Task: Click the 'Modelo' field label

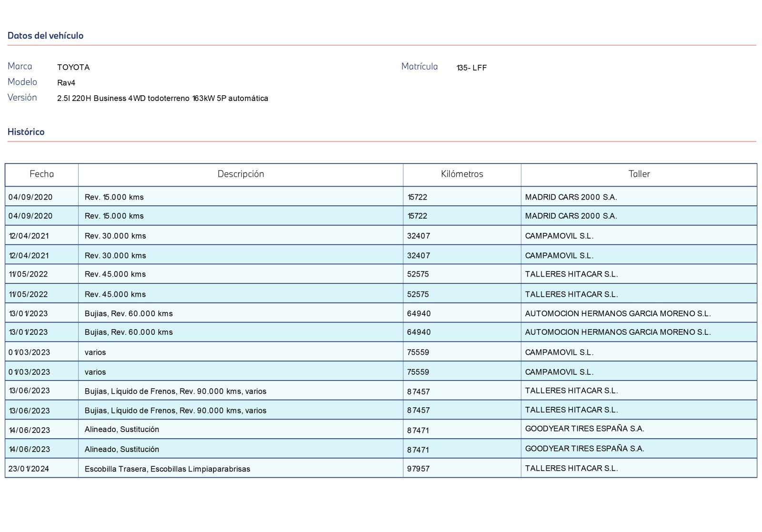Action: click(x=22, y=82)
